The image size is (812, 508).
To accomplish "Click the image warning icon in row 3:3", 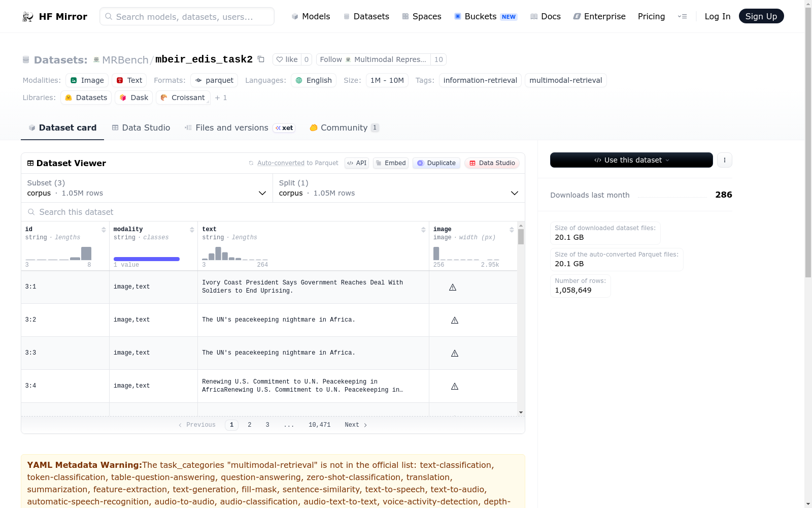I will coord(455,354).
